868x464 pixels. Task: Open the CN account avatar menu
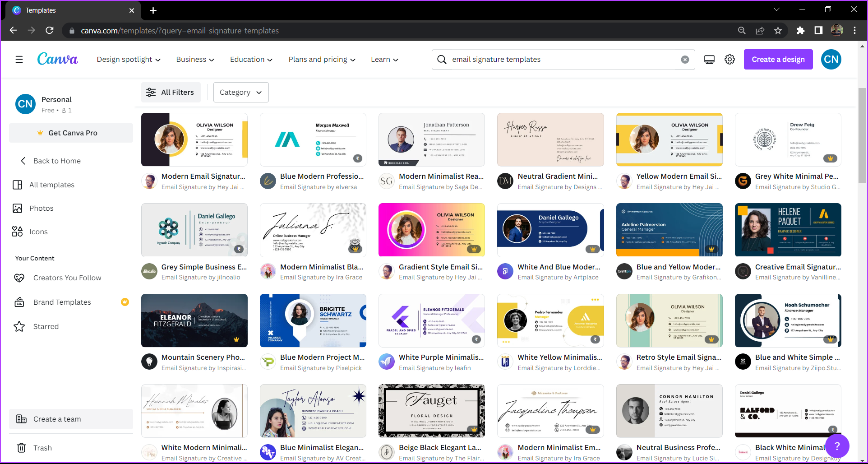click(x=831, y=60)
